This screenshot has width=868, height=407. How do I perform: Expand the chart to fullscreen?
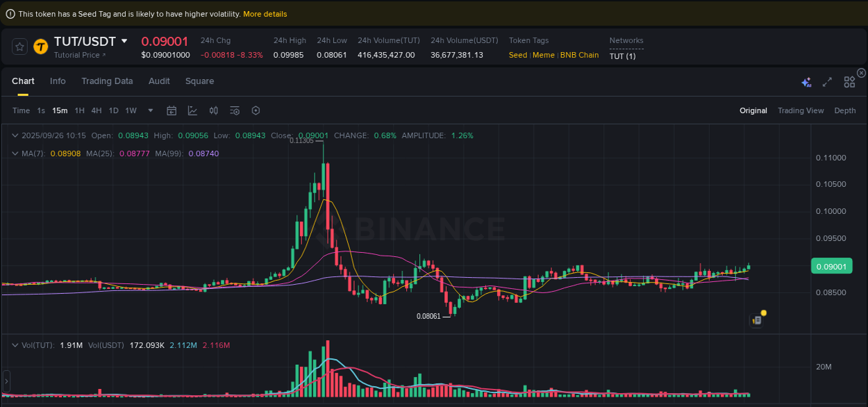pos(827,81)
